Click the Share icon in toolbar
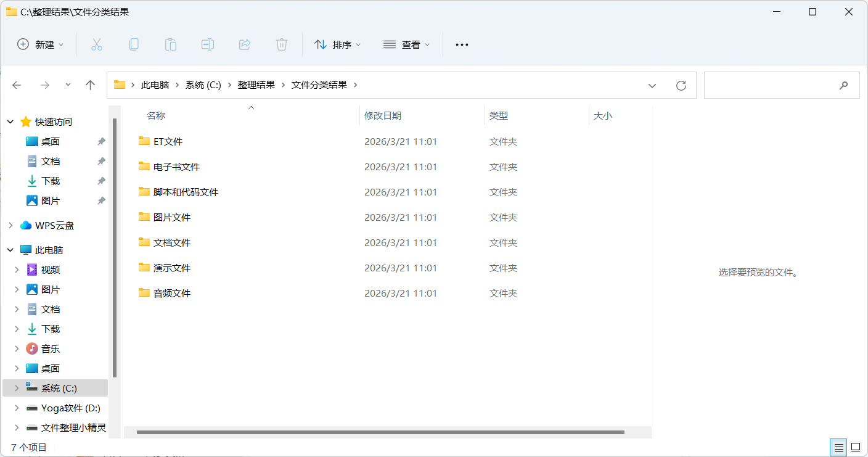This screenshot has width=868, height=457. (245, 44)
